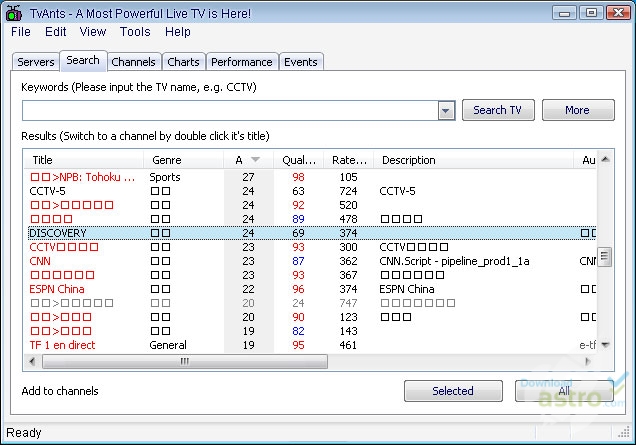Open the File menu
The height and width of the screenshot is (445, 636).
click(21, 32)
